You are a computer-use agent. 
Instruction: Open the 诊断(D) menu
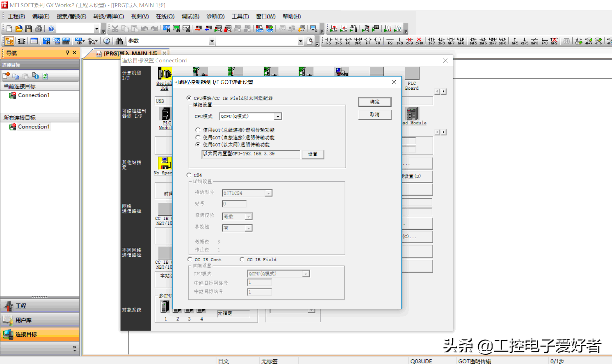point(215,16)
